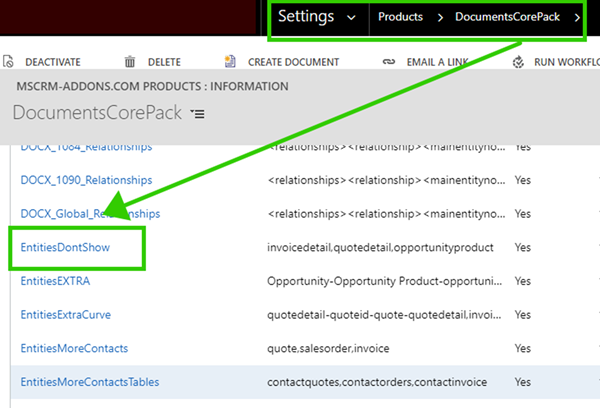Image resolution: width=600 pixels, height=408 pixels.
Task: Click the Email a Link chain icon
Action: coord(388,62)
